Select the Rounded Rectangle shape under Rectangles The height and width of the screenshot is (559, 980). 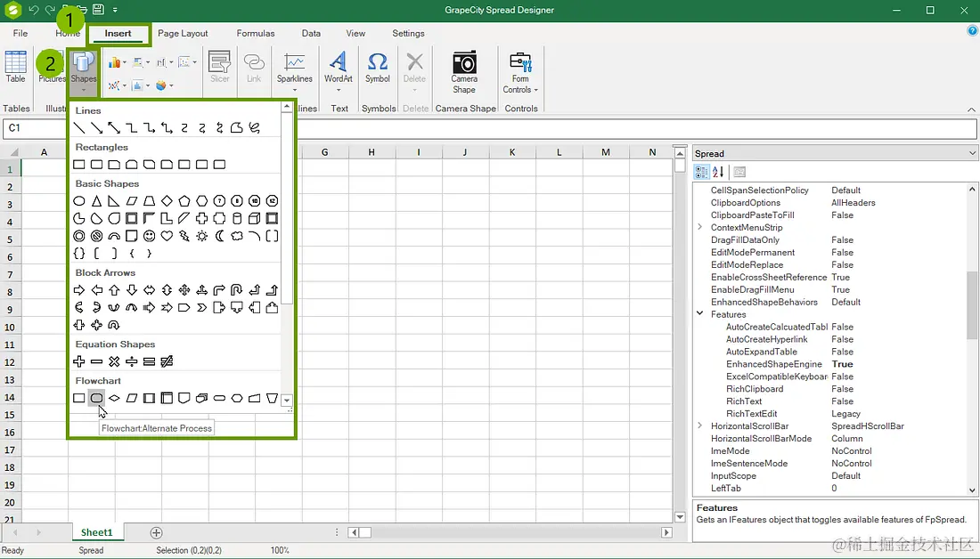click(x=96, y=165)
